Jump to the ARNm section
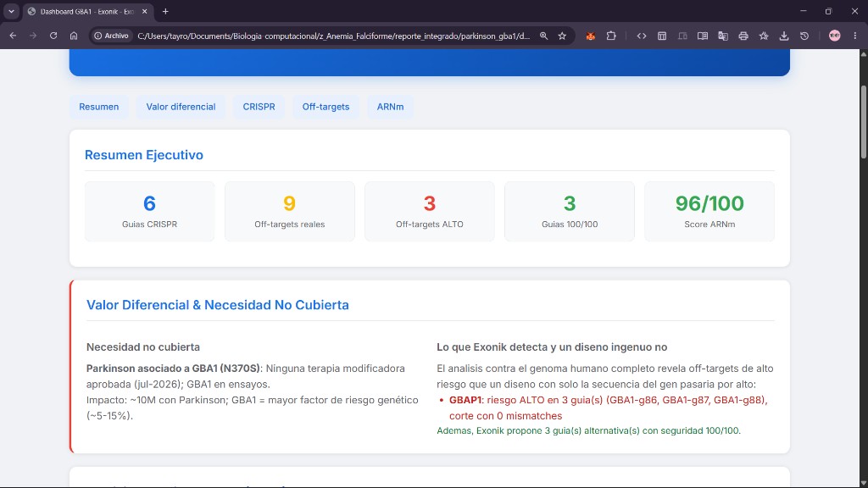868x488 pixels. click(390, 107)
